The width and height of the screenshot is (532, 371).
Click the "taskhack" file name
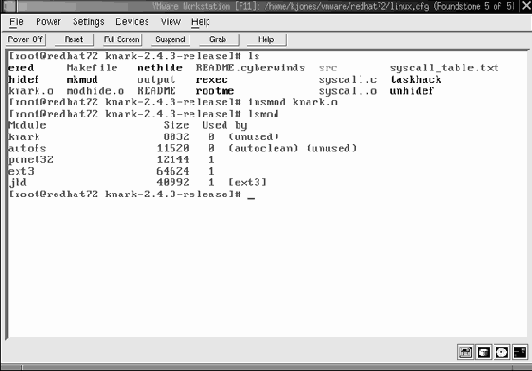click(x=416, y=79)
